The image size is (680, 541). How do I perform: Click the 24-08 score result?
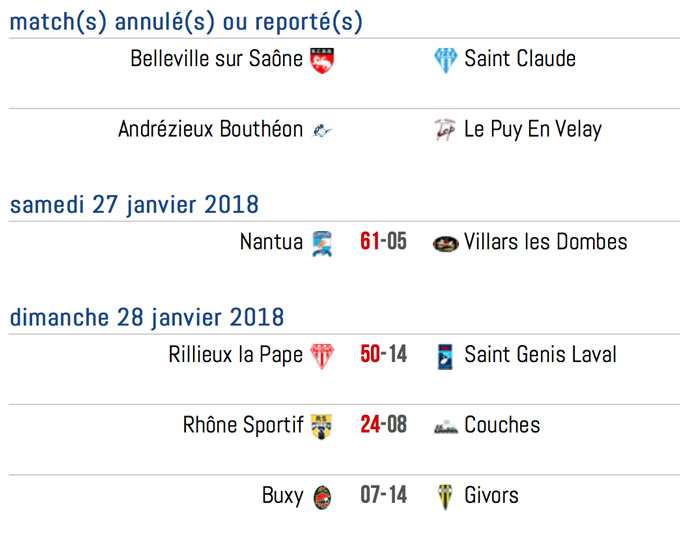(x=383, y=424)
